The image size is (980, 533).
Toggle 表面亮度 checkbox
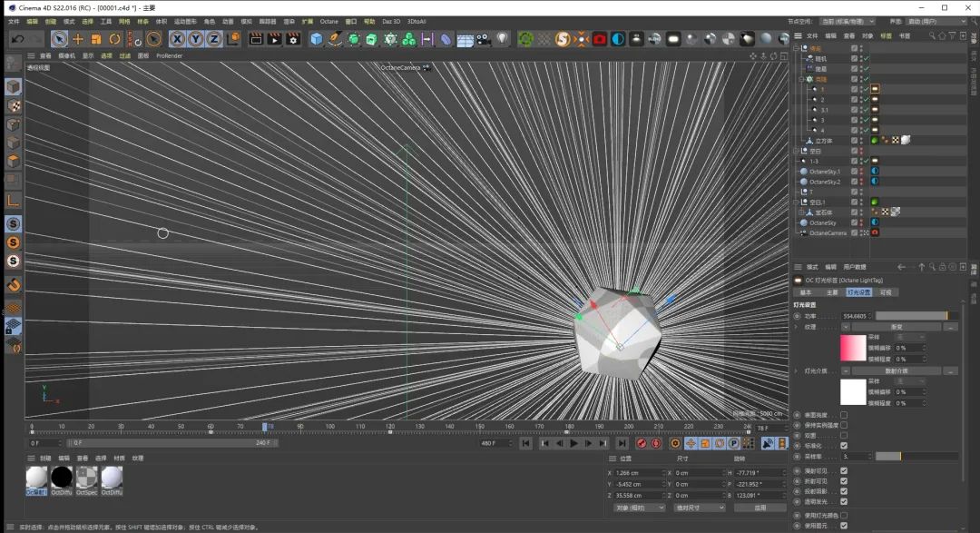tap(844, 415)
